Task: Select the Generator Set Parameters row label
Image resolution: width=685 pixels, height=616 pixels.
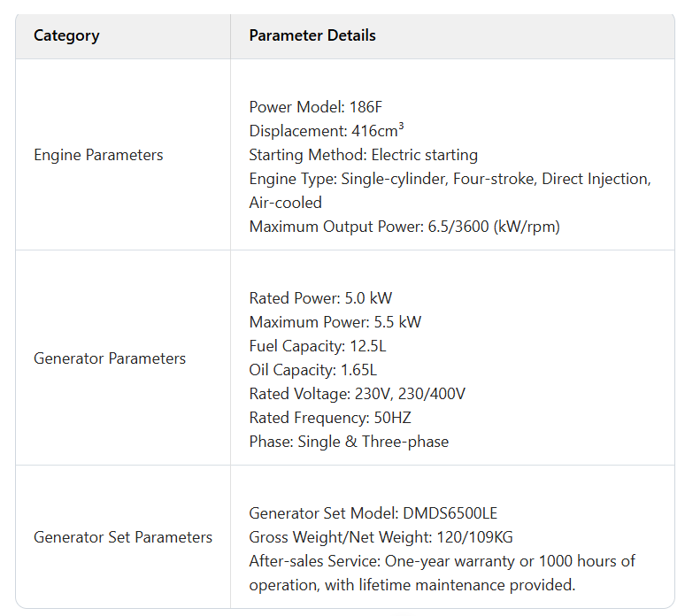Action: point(123,537)
